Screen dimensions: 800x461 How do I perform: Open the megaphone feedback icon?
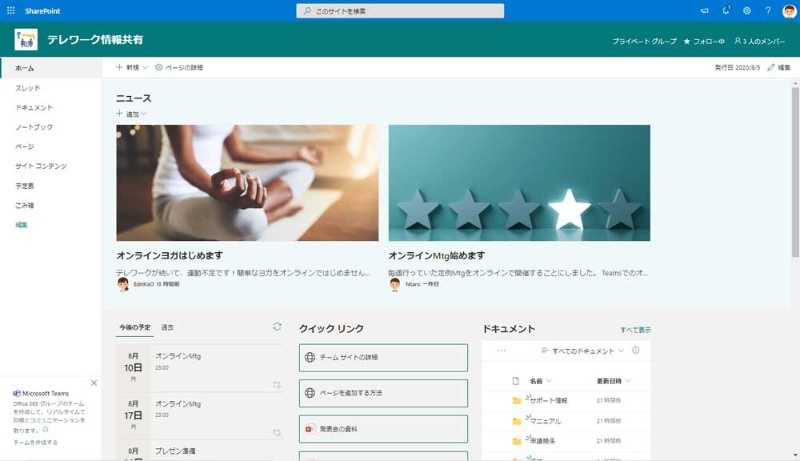[x=705, y=11]
